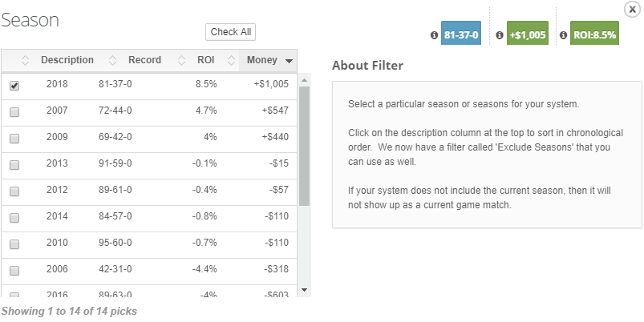Click the sort arrows left of Description
644x322 pixels.
coord(25,60)
